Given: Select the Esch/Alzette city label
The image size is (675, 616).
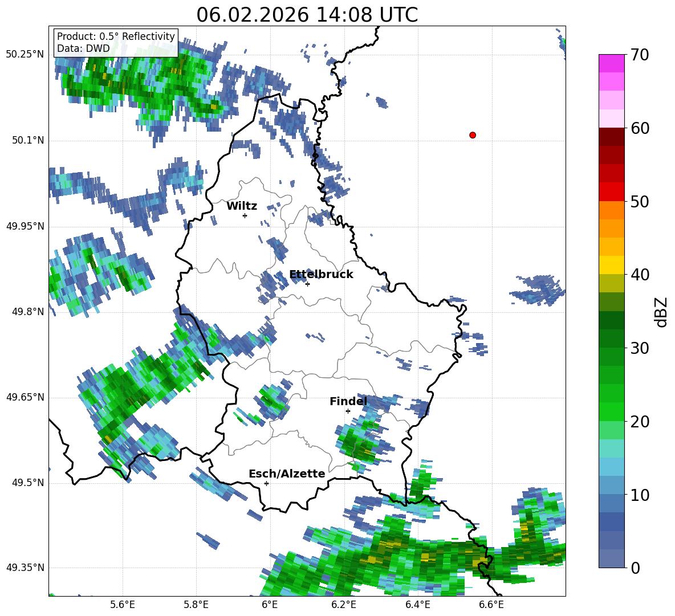Looking at the screenshot, I should point(287,474).
